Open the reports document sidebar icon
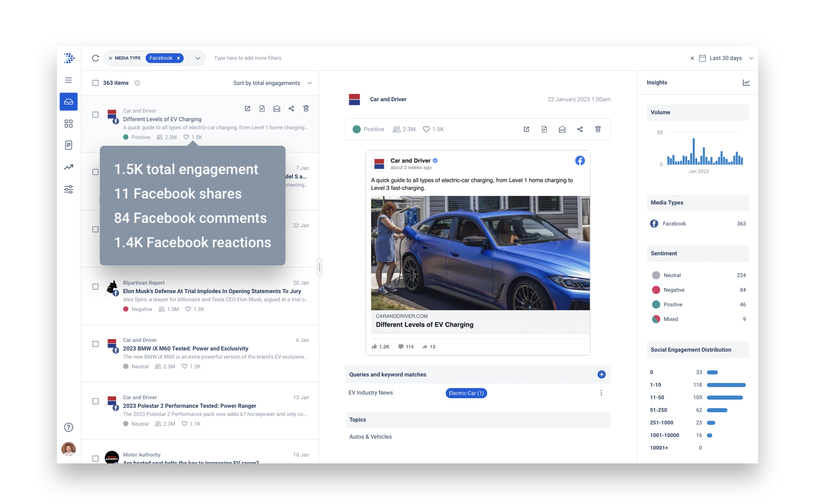The image size is (815, 504). 69,145
